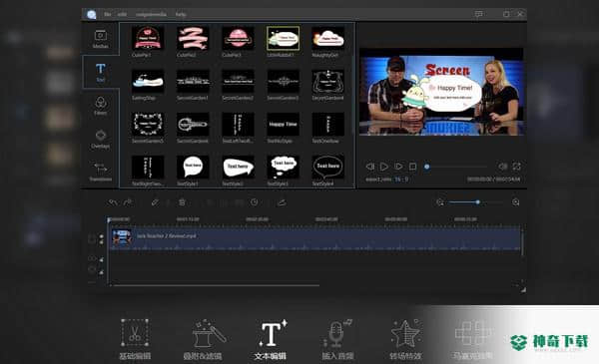The width and height of the screenshot is (599, 364).
Task: Open the Filters panel in the sidebar
Action: point(101,106)
